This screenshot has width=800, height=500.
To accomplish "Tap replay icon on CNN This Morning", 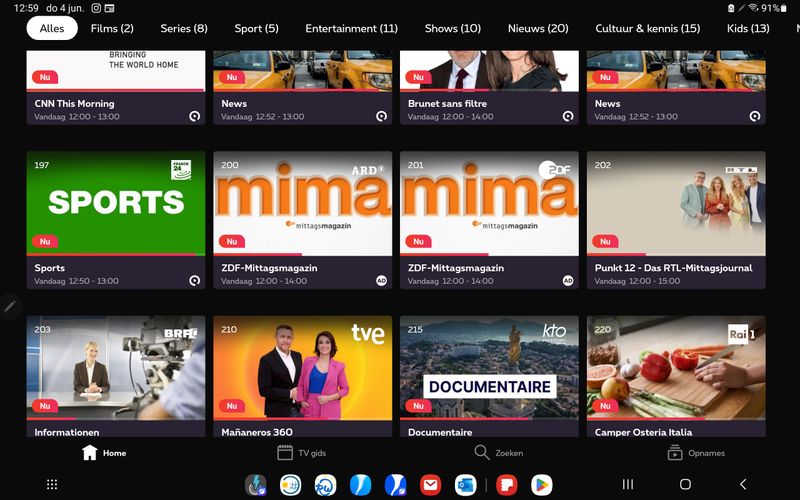I will click(x=194, y=116).
